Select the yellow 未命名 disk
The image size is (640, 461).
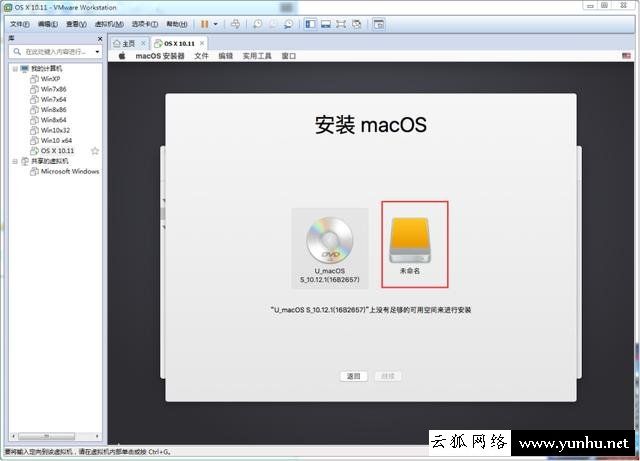[409, 245]
